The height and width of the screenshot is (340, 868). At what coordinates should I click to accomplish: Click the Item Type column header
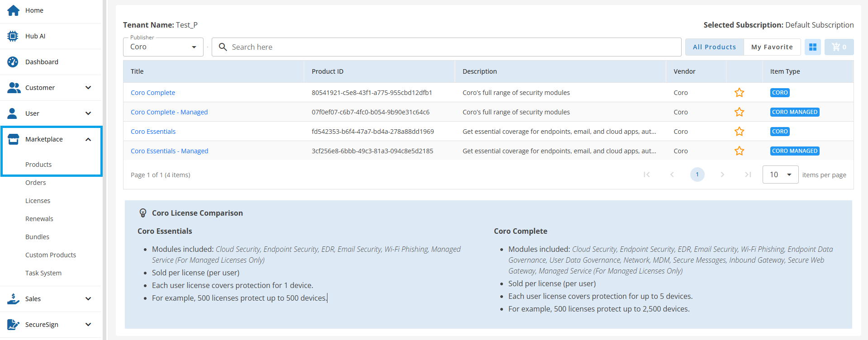coord(808,71)
